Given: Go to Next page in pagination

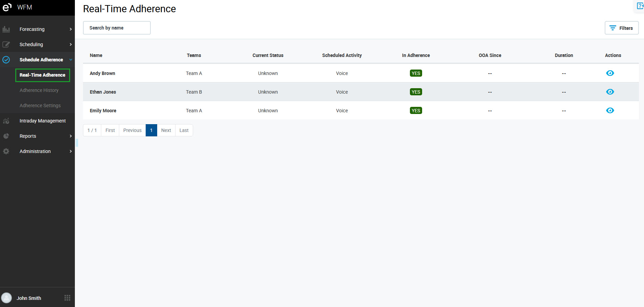Looking at the screenshot, I should [166, 130].
